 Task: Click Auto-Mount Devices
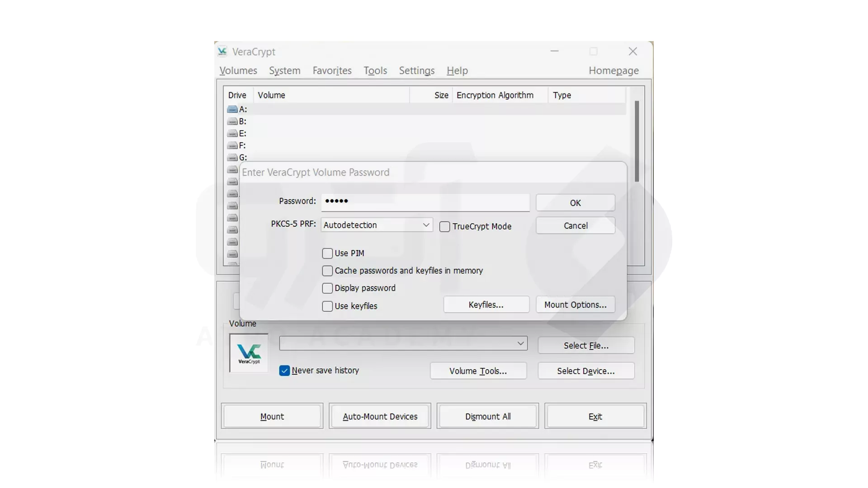pyautogui.click(x=380, y=416)
